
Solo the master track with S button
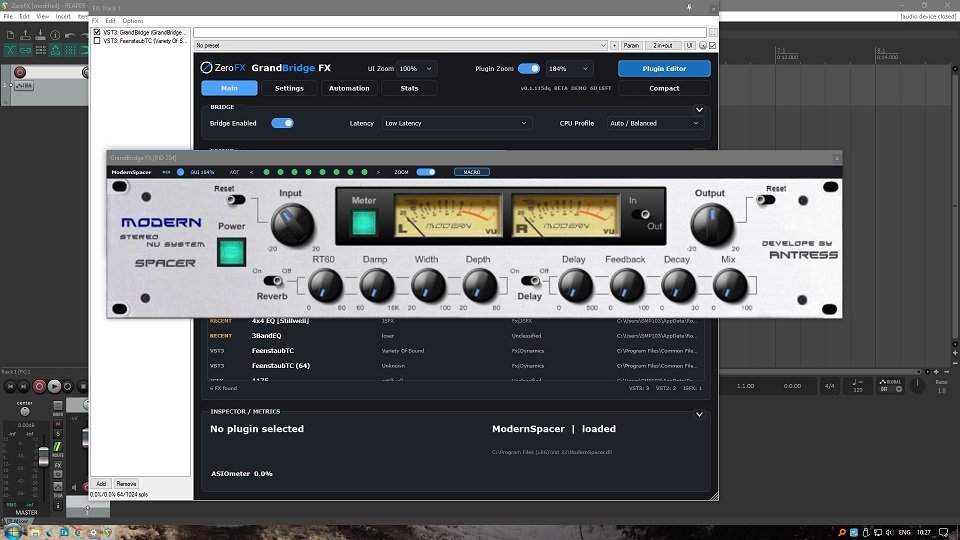[x=58, y=434]
